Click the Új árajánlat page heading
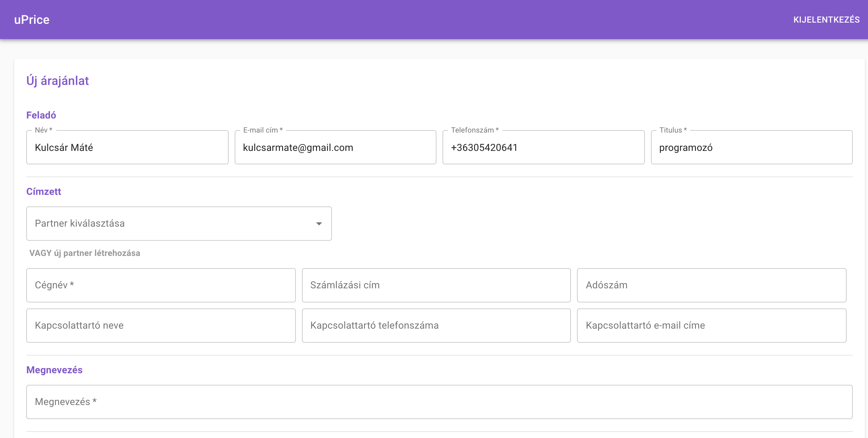 [x=58, y=81]
